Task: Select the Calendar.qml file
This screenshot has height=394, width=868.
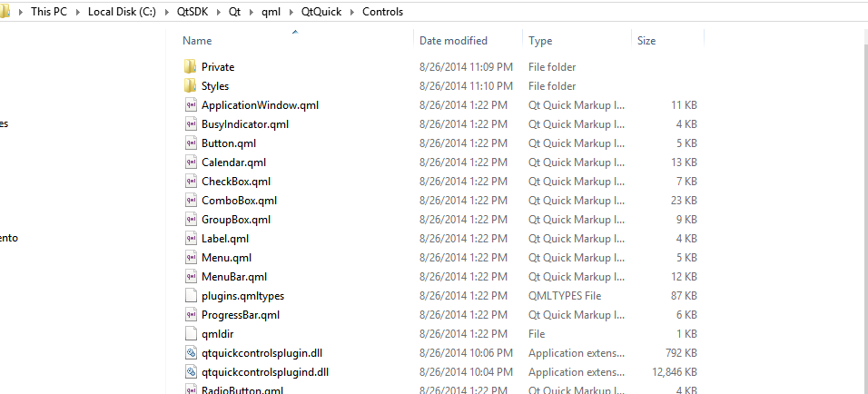Action: point(233,163)
